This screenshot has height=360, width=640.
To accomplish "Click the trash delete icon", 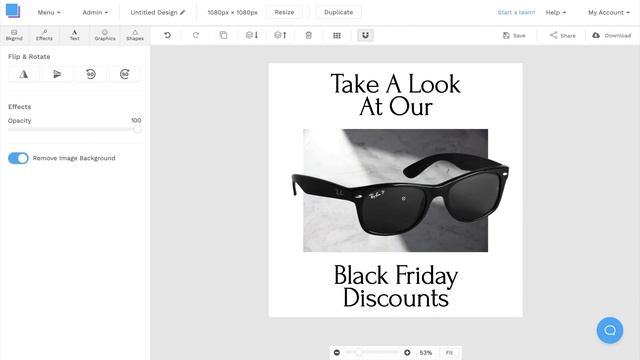I will pos(309,35).
